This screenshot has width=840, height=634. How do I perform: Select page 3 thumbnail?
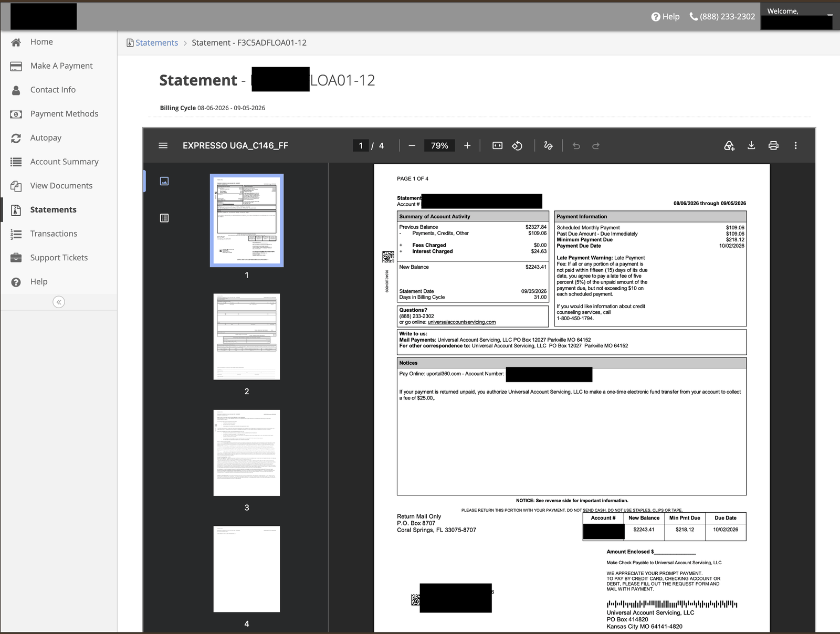point(247,453)
